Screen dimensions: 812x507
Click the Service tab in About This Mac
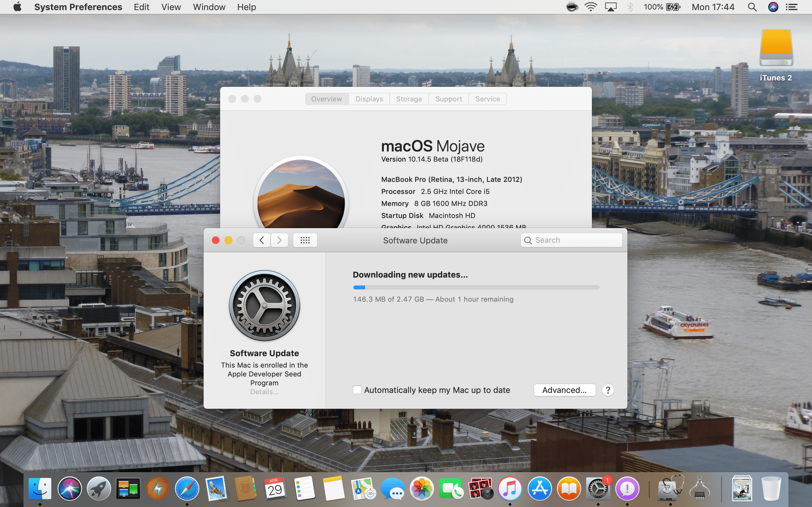coord(488,98)
